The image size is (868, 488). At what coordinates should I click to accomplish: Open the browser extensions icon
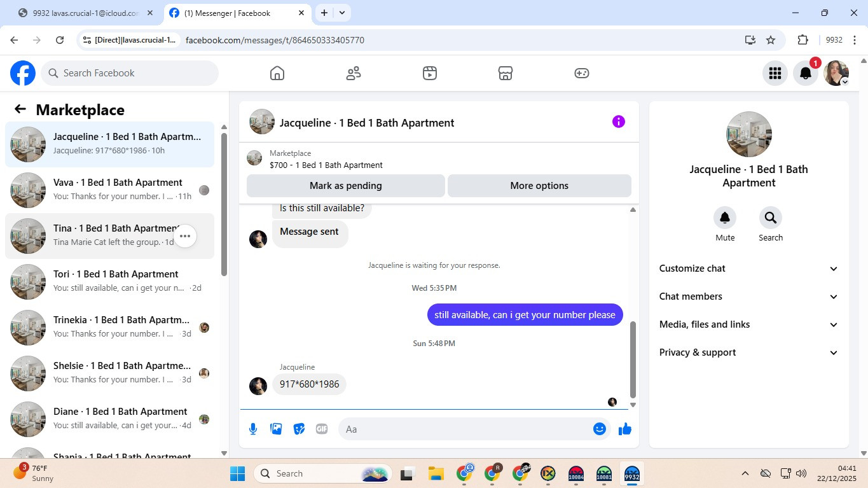tap(803, 40)
